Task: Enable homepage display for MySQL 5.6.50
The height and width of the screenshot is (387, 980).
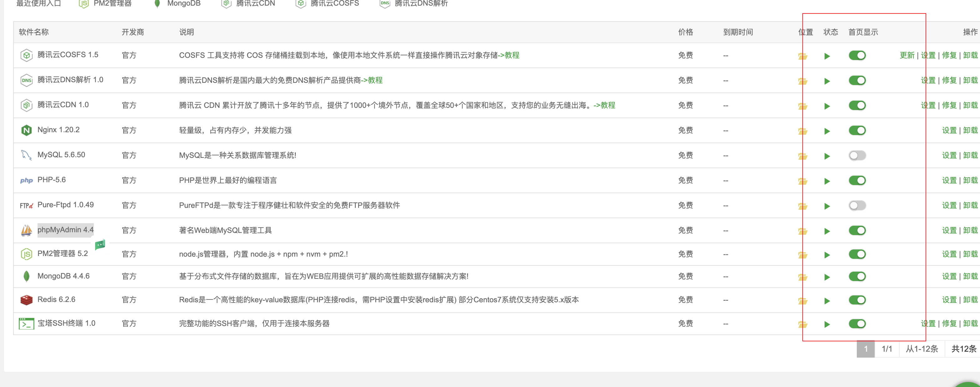Action: [x=857, y=155]
